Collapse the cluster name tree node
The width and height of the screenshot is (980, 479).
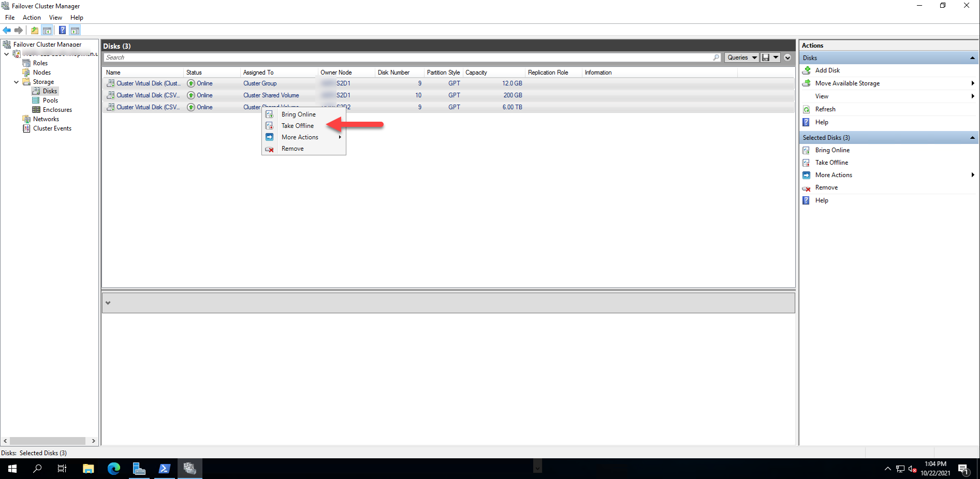coord(6,54)
